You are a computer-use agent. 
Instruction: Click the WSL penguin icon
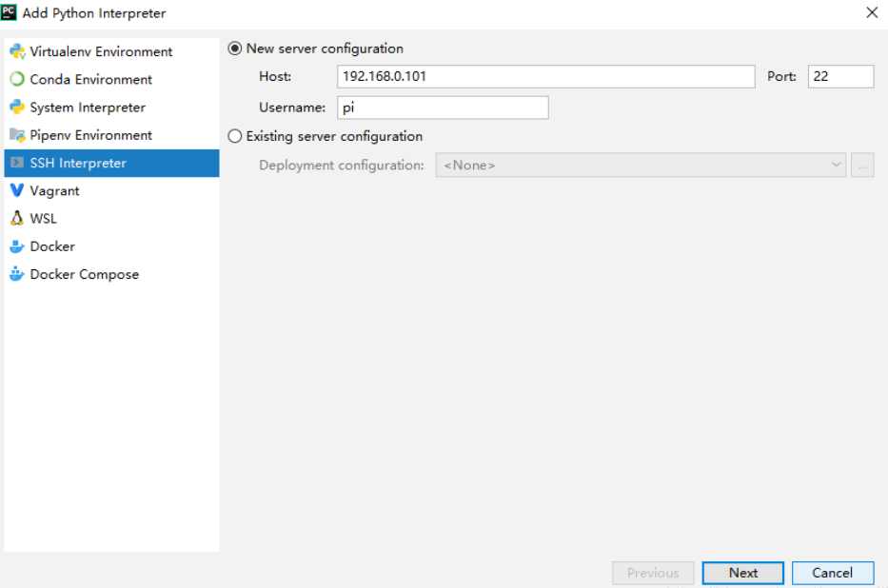pyautogui.click(x=17, y=219)
